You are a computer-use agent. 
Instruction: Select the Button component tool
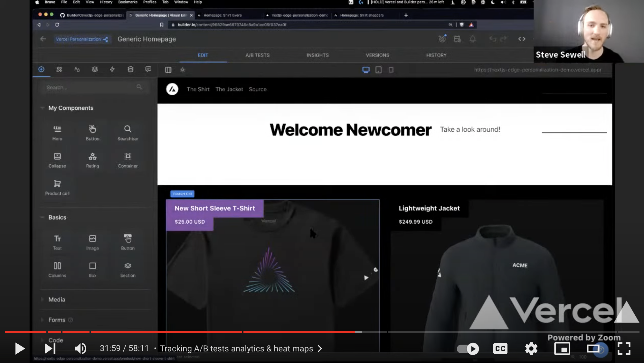point(92,132)
